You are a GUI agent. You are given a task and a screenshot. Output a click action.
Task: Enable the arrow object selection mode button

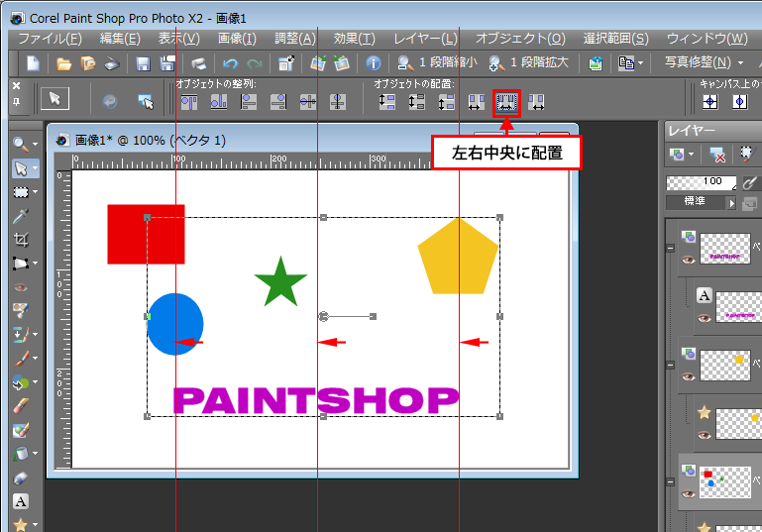(x=54, y=99)
